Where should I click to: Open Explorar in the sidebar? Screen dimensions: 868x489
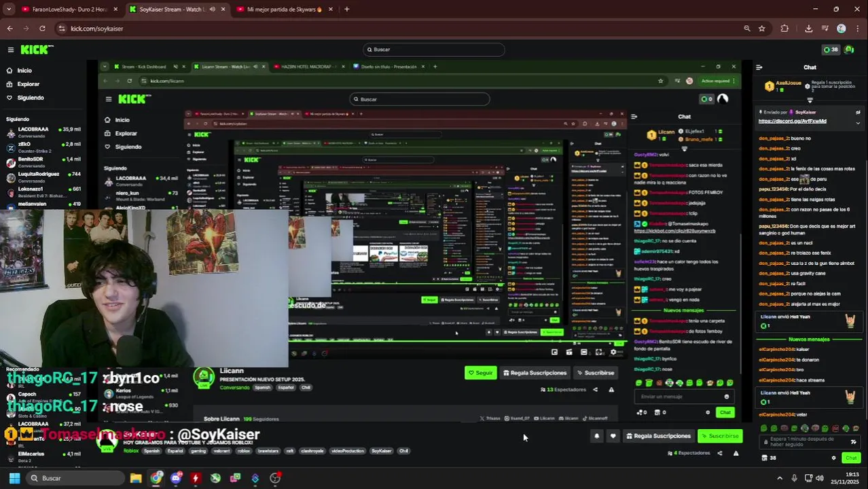tap(28, 84)
